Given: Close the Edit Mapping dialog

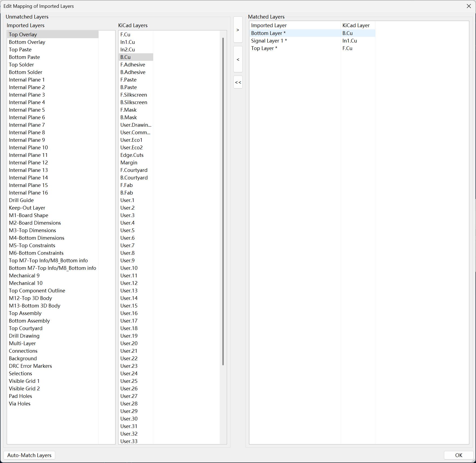Looking at the screenshot, I should pyautogui.click(x=469, y=6).
